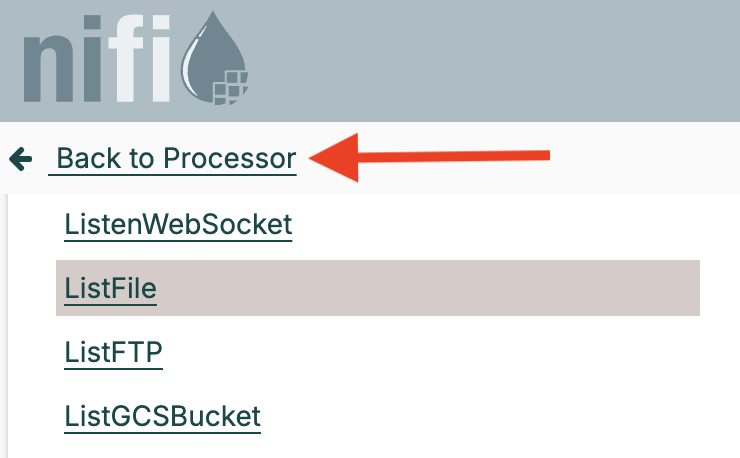Open the ListFTP processor link
This screenshot has width=740, height=458.
tap(113, 352)
